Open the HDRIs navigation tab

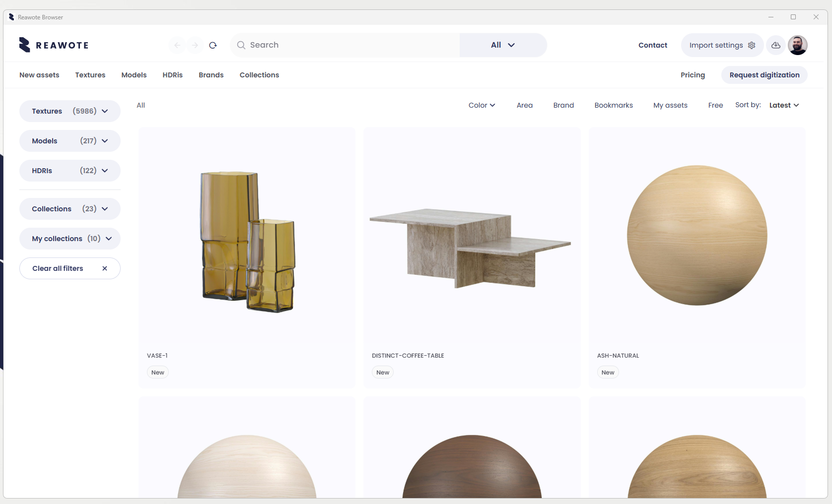click(173, 75)
